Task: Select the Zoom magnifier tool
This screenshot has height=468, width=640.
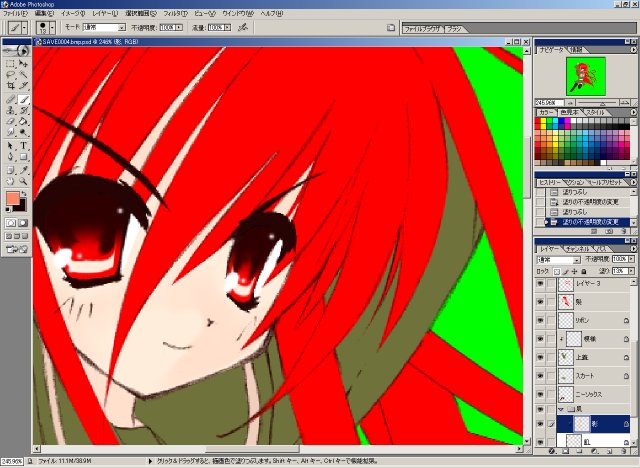Action: (x=23, y=181)
